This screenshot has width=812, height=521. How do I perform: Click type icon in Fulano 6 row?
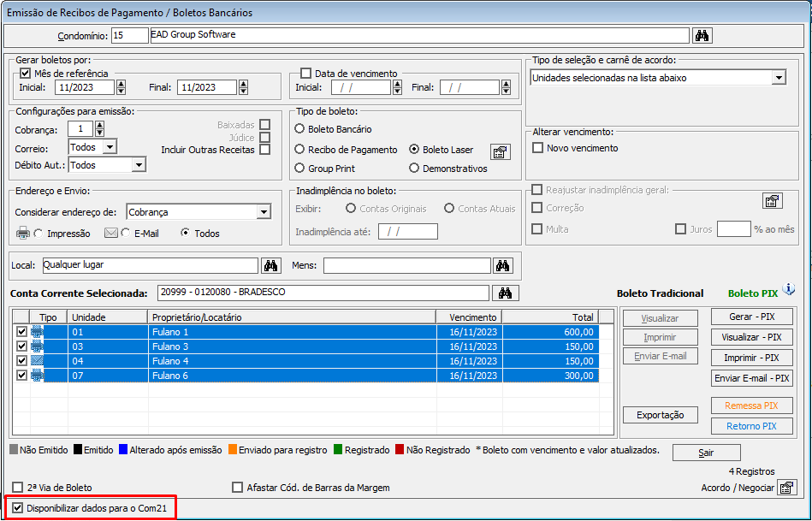[x=38, y=376]
